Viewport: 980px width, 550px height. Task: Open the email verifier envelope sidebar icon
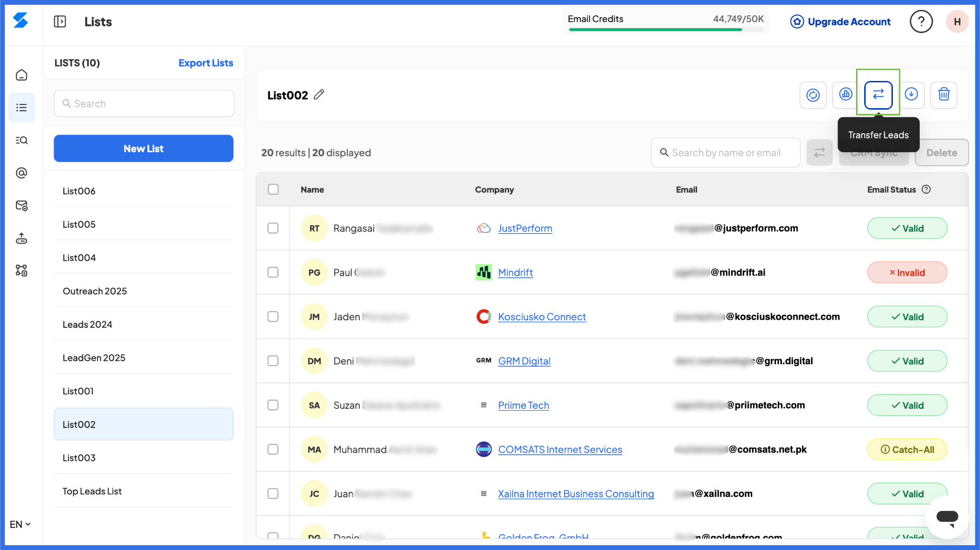point(22,205)
